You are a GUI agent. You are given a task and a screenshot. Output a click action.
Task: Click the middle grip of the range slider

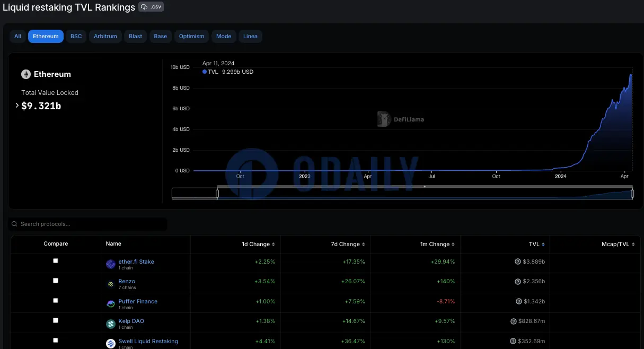pos(425,187)
